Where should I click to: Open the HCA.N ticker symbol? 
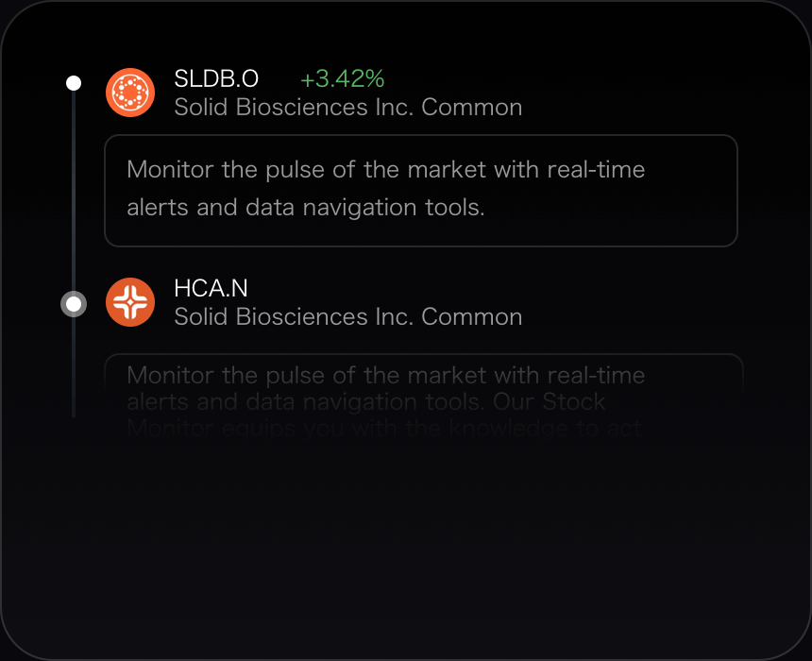click(x=211, y=289)
